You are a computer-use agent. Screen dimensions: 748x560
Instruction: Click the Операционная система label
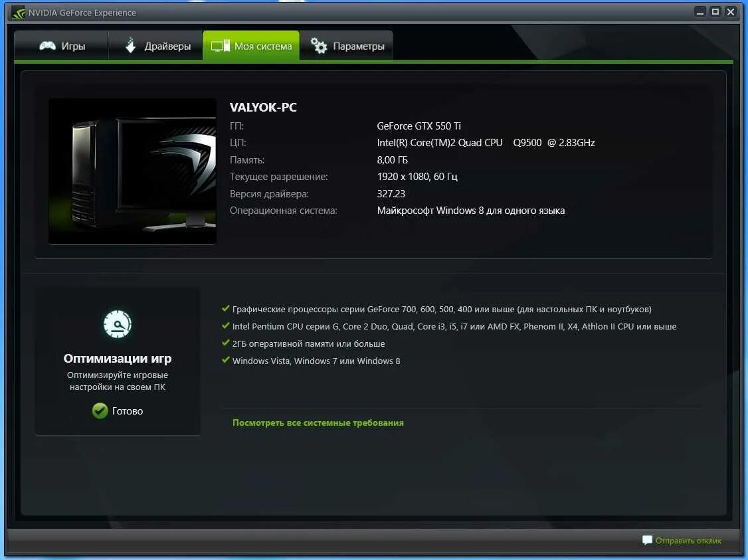(284, 211)
